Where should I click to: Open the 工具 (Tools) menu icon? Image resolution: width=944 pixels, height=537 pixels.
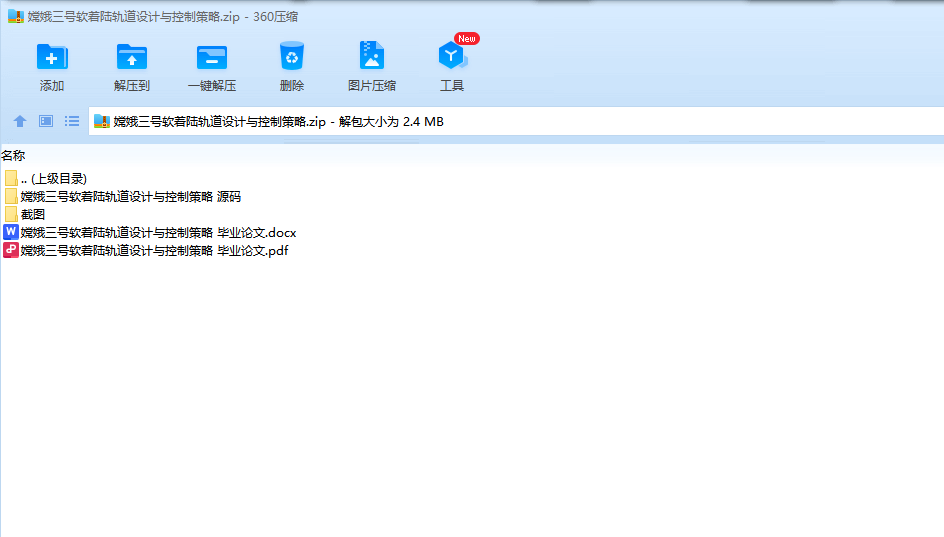452,56
